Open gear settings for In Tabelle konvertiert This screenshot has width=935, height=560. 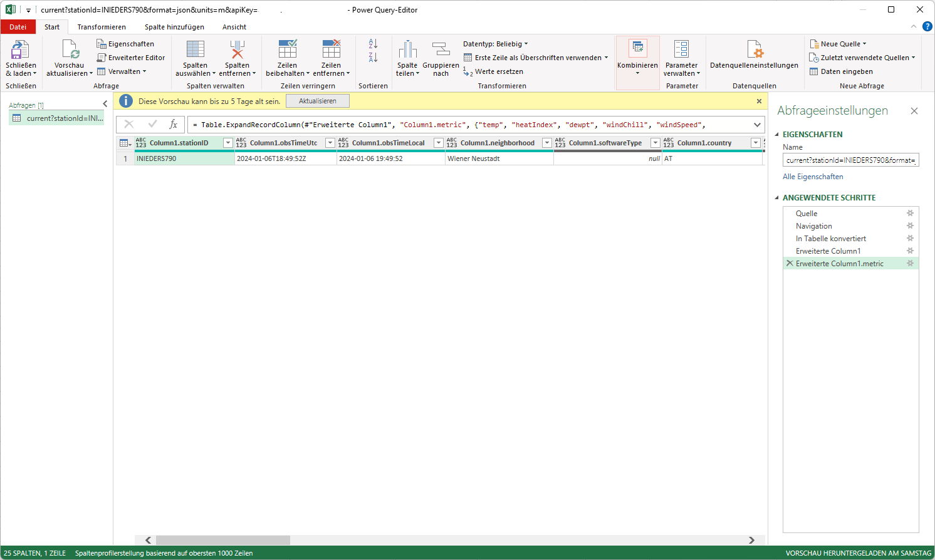pos(910,238)
